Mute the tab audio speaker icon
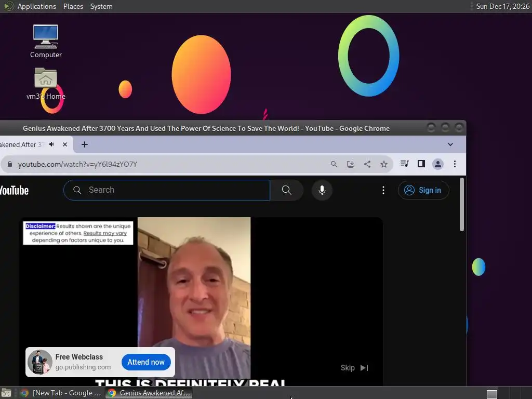 [x=52, y=144]
